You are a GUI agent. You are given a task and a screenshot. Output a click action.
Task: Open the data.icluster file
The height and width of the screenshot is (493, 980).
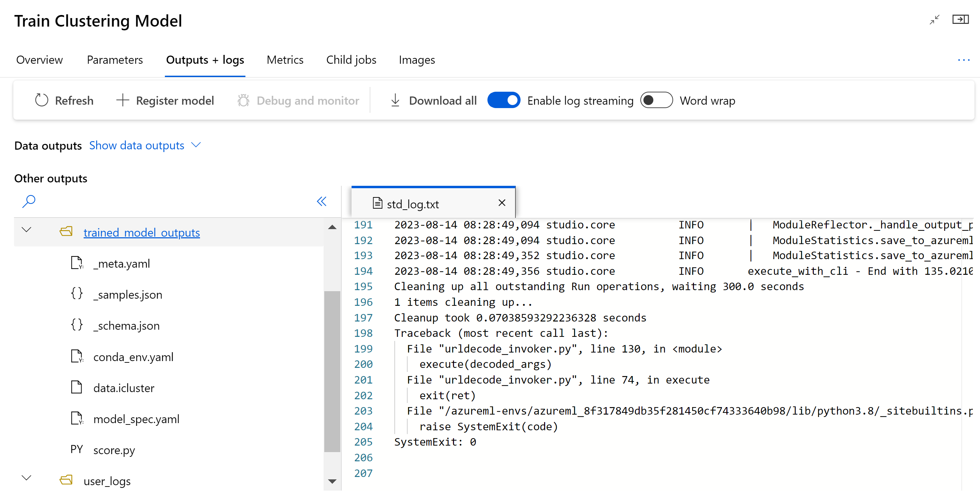(124, 388)
